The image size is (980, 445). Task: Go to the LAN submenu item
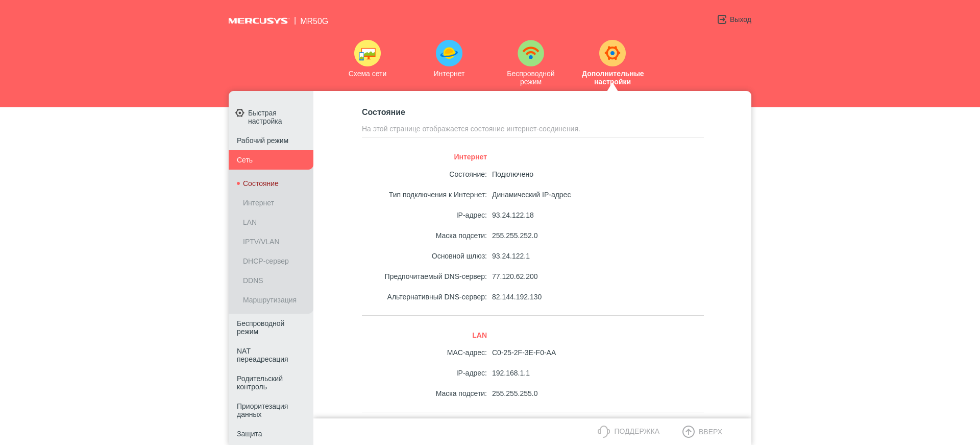click(250, 222)
